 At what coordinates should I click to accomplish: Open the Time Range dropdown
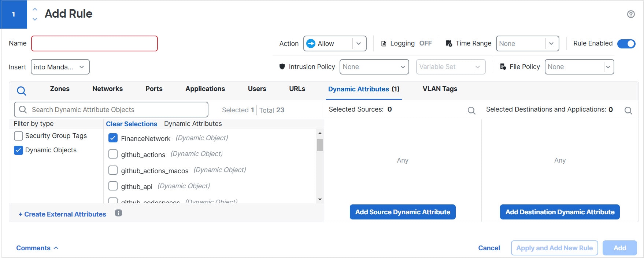(x=528, y=43)
